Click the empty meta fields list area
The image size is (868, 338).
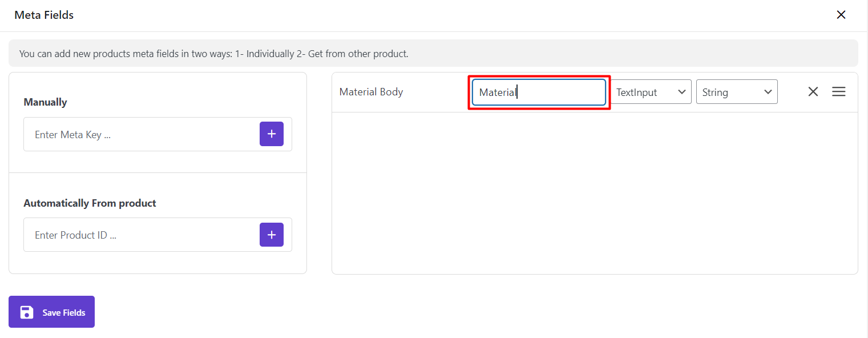(594, 193)
